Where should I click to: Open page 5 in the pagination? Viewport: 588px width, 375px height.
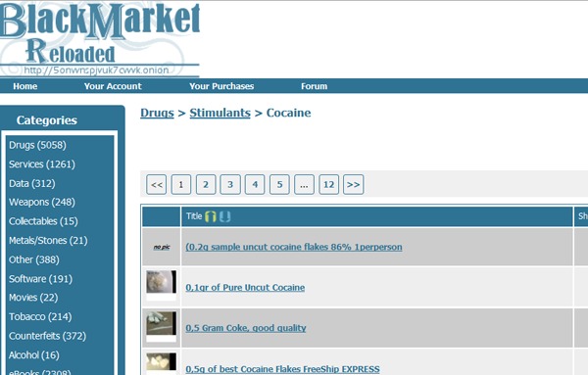279,184
